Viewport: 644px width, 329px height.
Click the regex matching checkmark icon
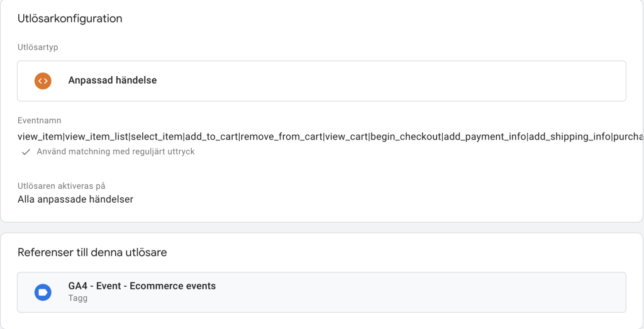(x=26, y=152)
